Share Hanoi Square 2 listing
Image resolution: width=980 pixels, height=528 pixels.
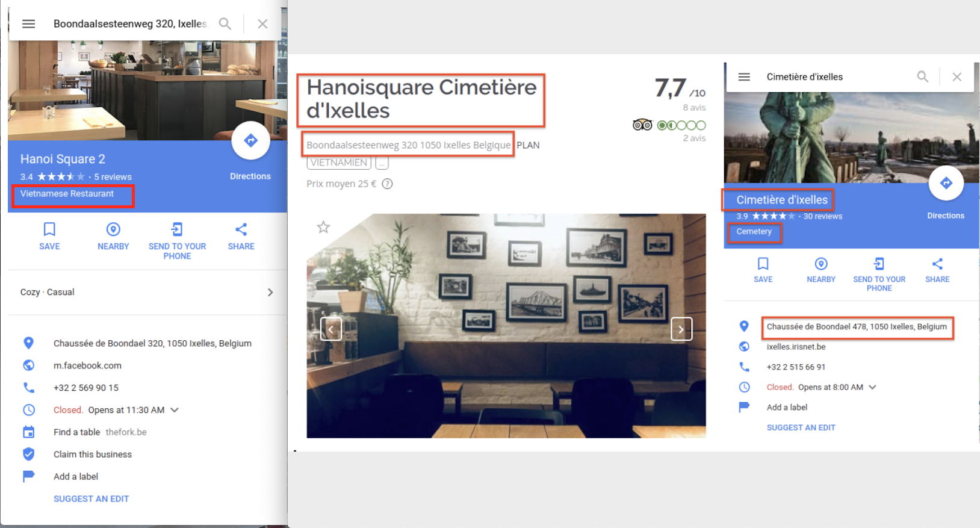coord(241,236)
